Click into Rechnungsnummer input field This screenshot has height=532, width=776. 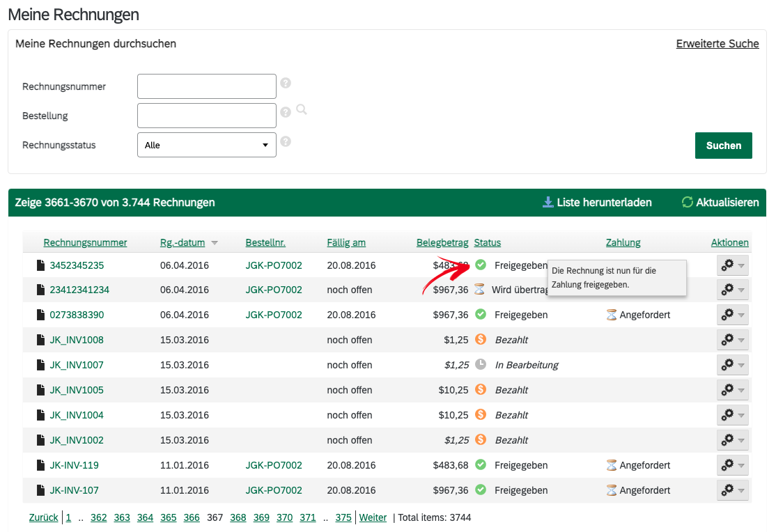click(x=207, y=86)
